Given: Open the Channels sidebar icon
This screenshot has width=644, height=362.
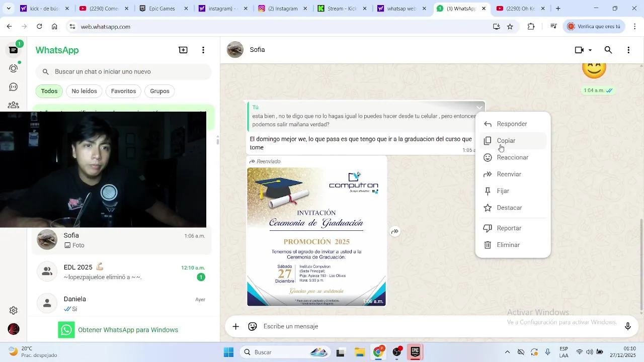Looking at the screenshot, I should (14, 87).
